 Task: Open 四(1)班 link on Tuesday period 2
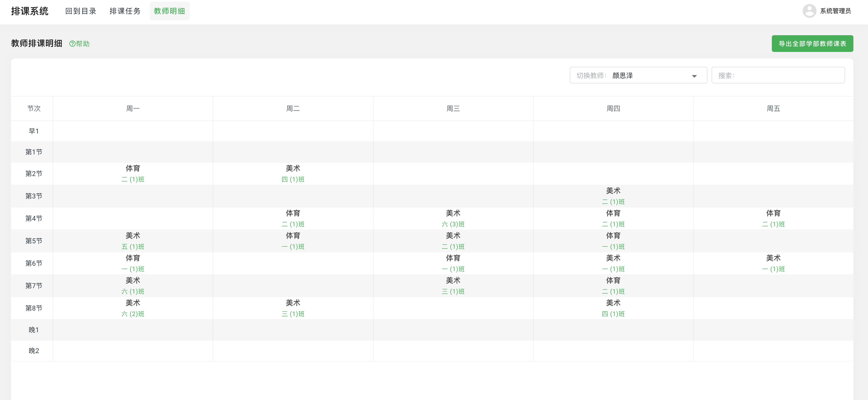tap(293, 179)
